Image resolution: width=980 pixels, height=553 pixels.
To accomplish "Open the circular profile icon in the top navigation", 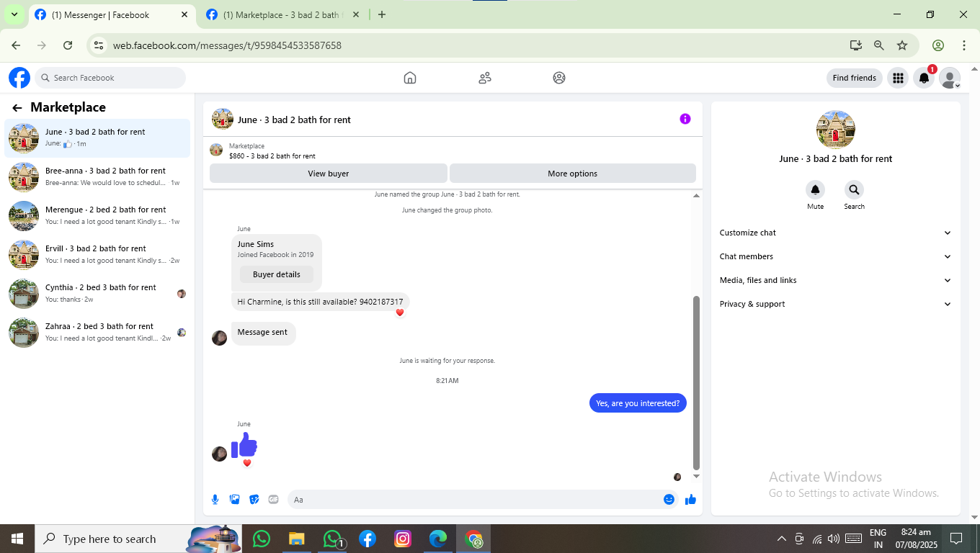I will [559, 78].
